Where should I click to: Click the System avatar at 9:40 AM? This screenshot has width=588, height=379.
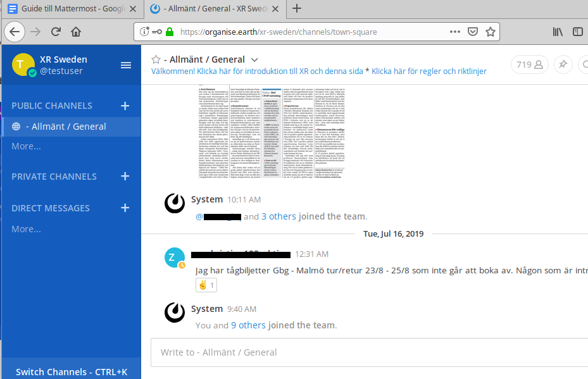pyautogui.click(x=175, y=313)
